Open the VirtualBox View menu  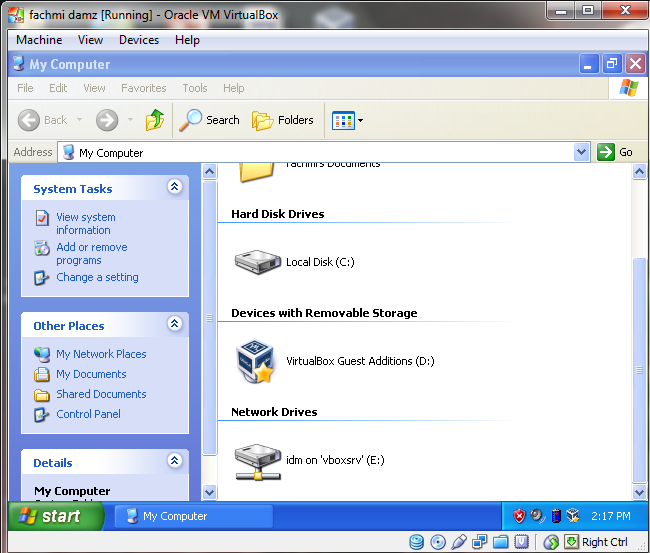pos(90,40)
